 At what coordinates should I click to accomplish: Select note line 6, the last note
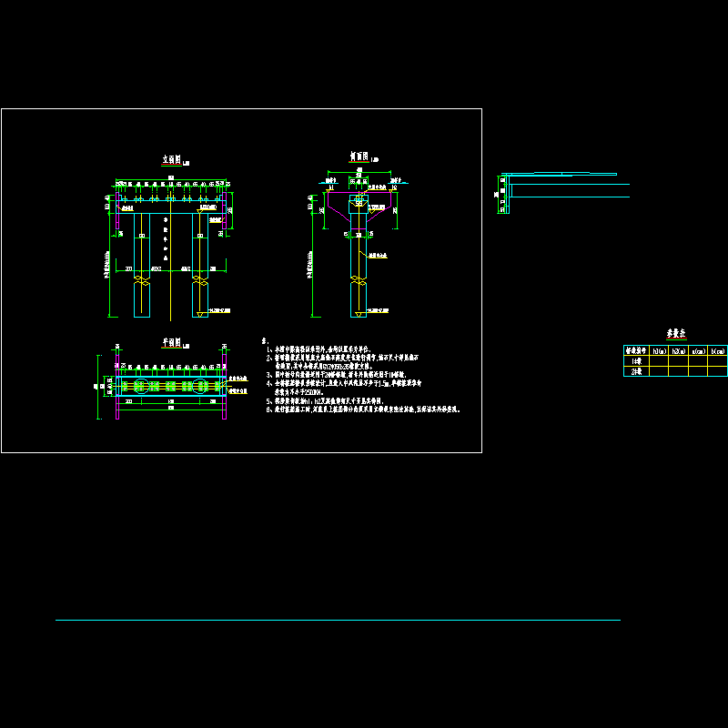(x=363, y=409)
